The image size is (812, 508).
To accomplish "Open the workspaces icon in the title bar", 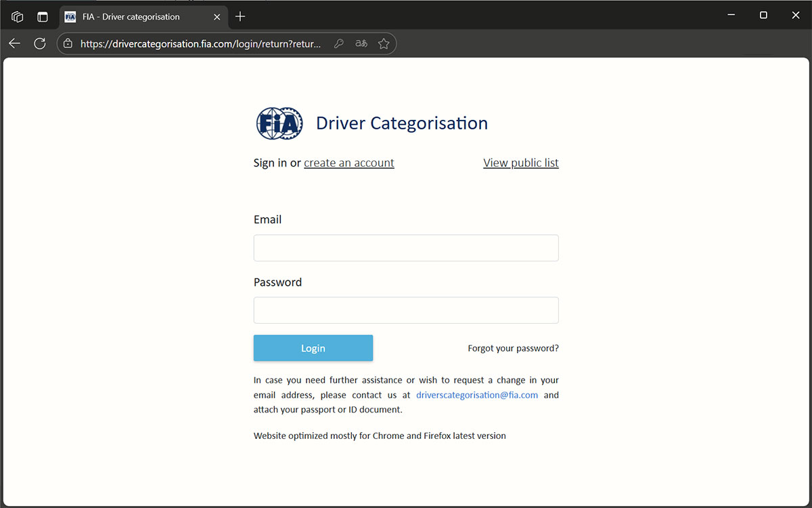I will 18,17.
